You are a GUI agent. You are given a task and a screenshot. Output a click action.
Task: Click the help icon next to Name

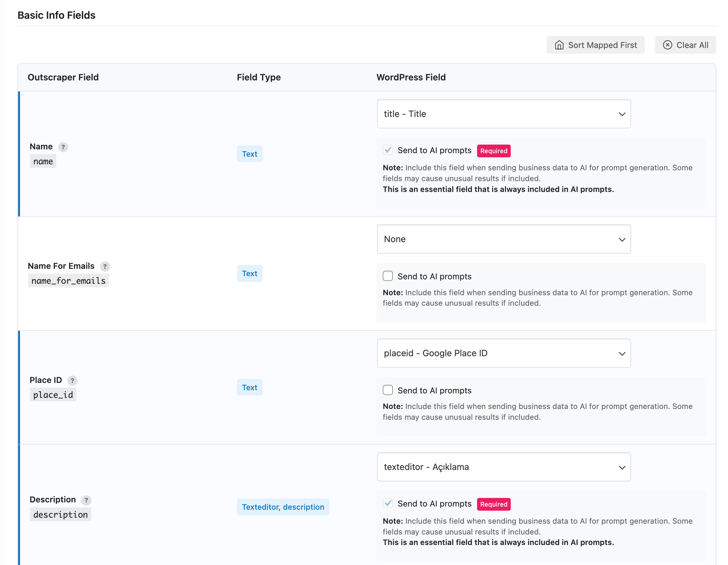pos(63,147)
